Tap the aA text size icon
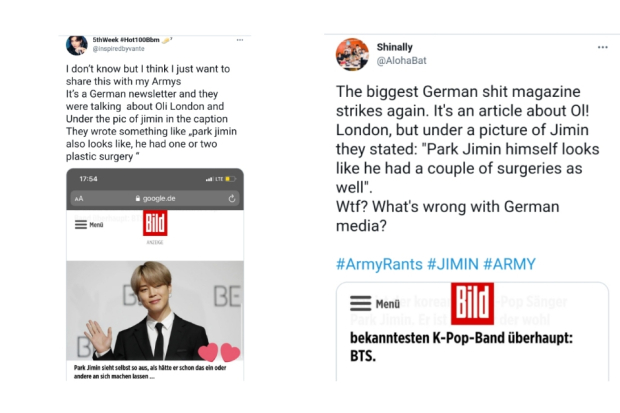The width and height of the screenshot is (620, 413). tap(79, 199)
